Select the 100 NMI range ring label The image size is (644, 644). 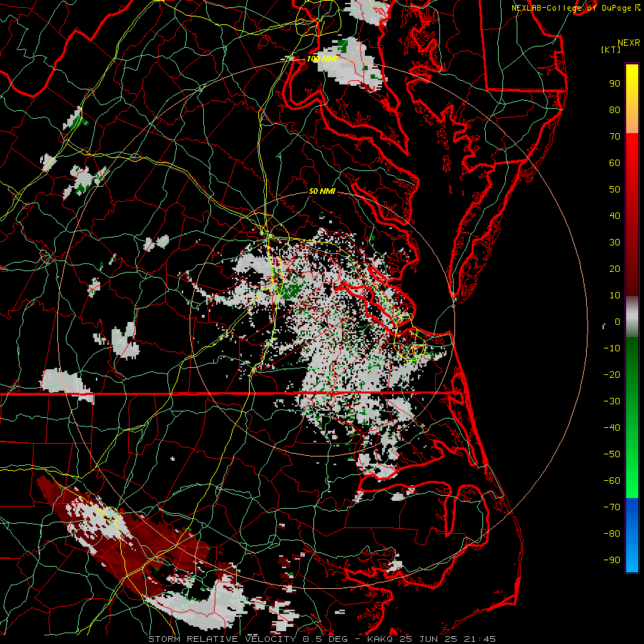(321, 59)
